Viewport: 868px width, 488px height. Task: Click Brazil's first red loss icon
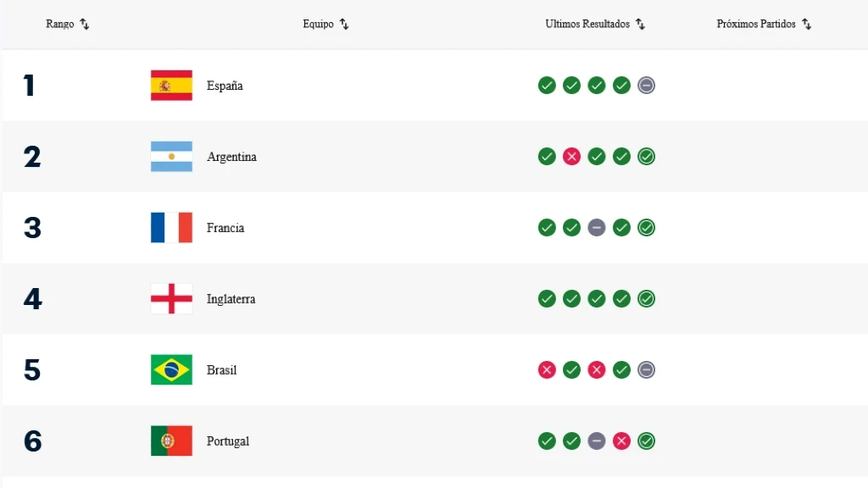pos(548,370)
